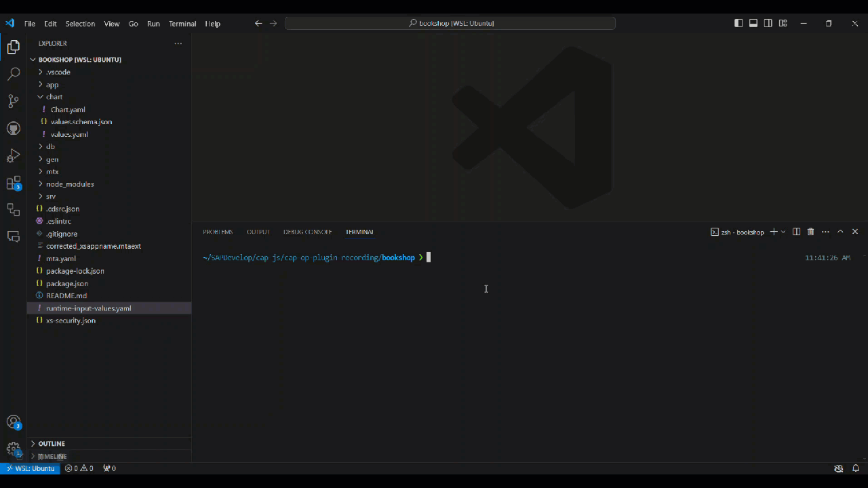
Task: Open the Search view in activity bar
Action: [x=14, y=75]
